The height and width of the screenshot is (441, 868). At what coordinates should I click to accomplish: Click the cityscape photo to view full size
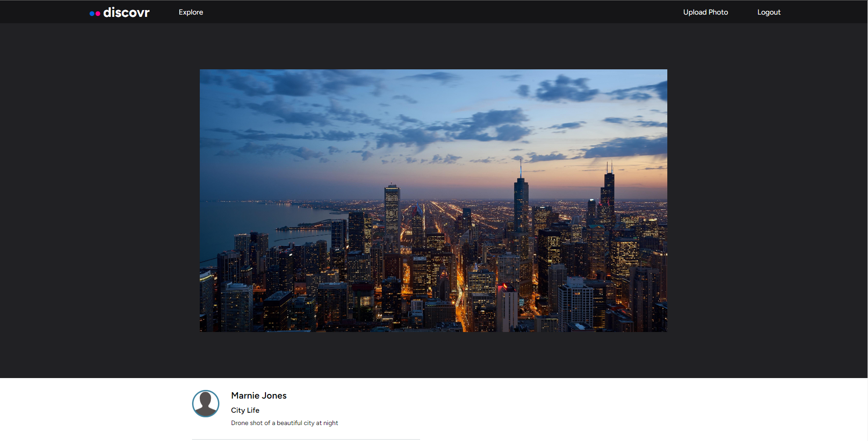pyautogui.click(x=433, y=201)
